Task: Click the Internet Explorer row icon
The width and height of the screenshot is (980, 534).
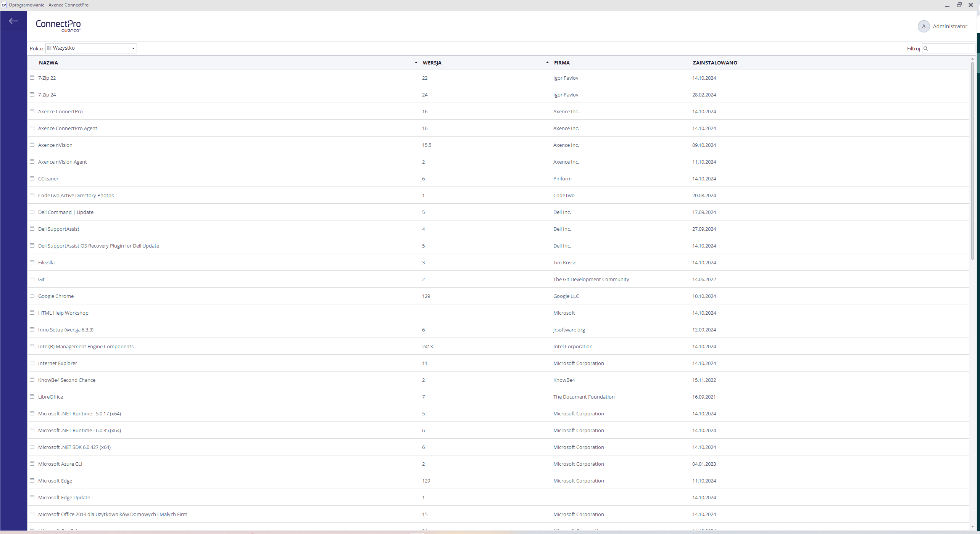Action: (x=32, y=363)
